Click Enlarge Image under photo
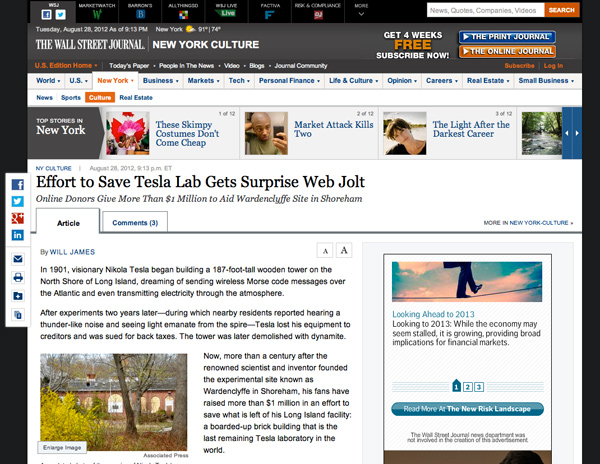 (62, 447)
